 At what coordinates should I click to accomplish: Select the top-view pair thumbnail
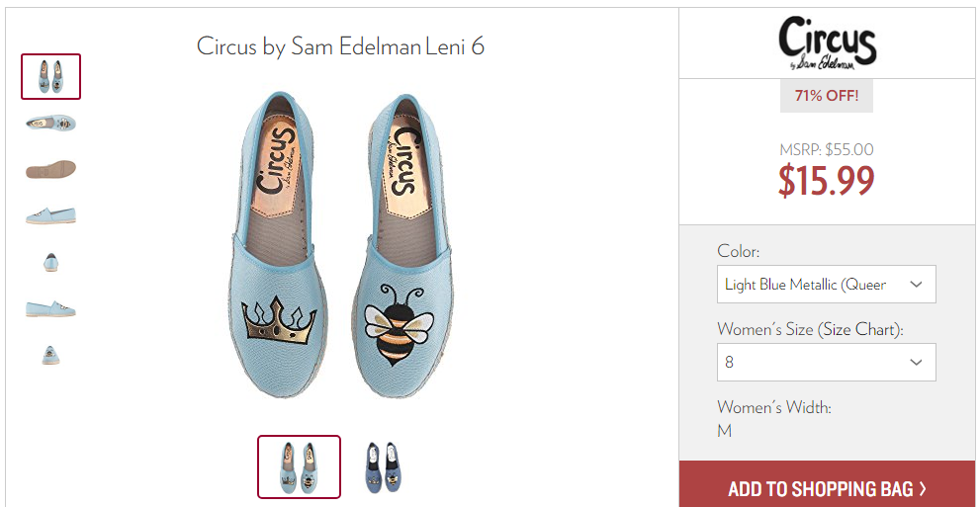(x=50, y=76)
